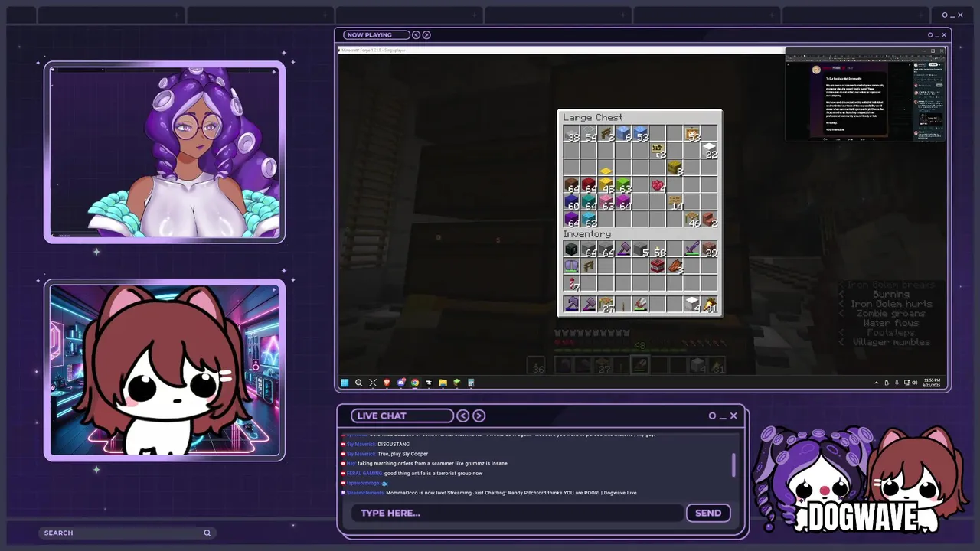Click the FERAL GAMING username in chat

point(364,473)
